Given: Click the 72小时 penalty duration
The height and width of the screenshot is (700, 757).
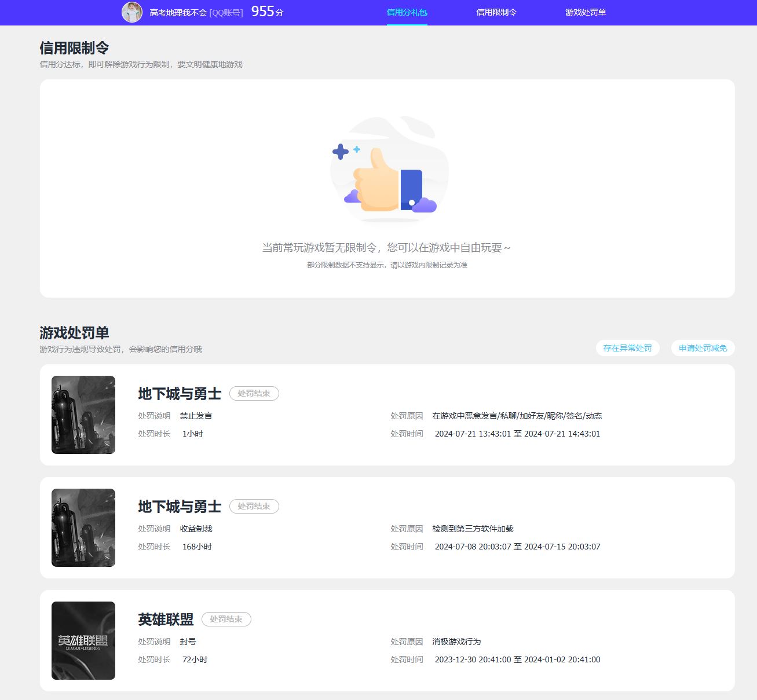Looking at the screenshot, I should point(195,659).
